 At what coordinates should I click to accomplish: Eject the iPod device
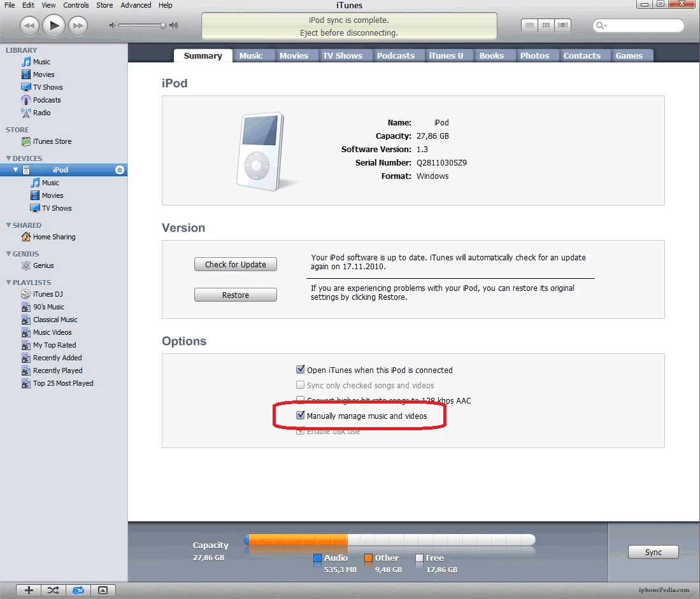coord(119,170)
